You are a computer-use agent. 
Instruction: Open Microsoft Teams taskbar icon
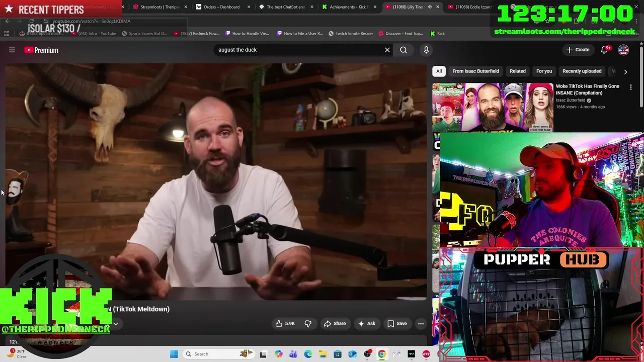[293, 354]
